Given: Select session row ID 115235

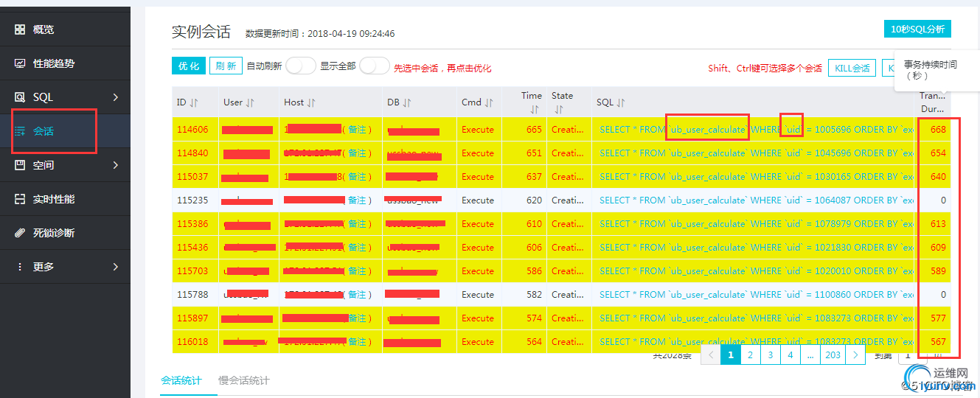Looking at the screenshot, I should [x=192, y=200].
